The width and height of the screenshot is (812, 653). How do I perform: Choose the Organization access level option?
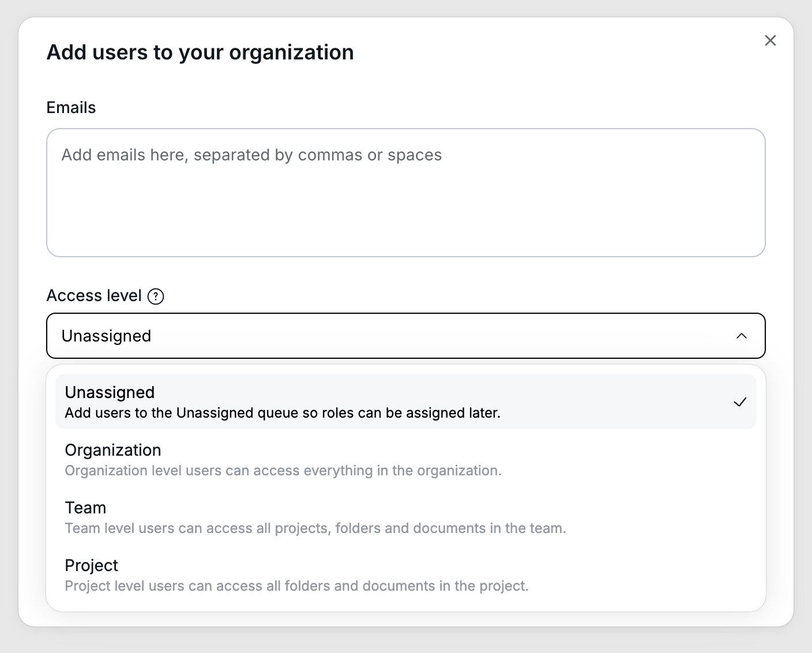(406, 459)
